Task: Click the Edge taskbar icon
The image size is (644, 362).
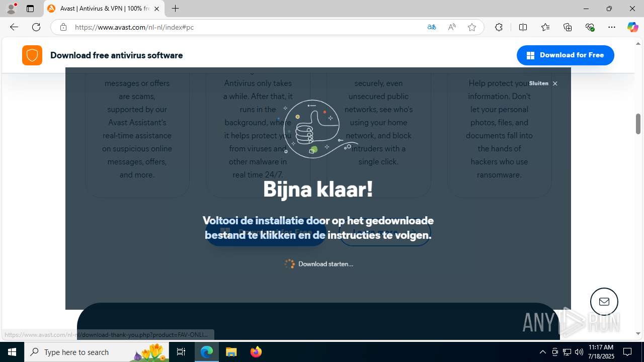Action: [x=207, y=352]
